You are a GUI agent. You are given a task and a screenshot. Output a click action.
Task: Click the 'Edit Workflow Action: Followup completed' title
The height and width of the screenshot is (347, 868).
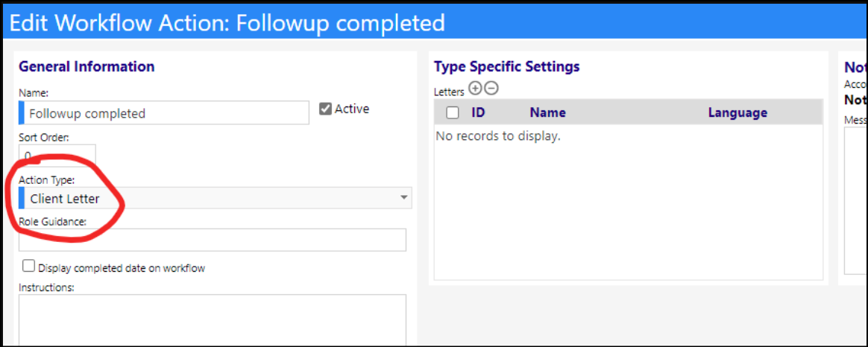coord(227,23)
